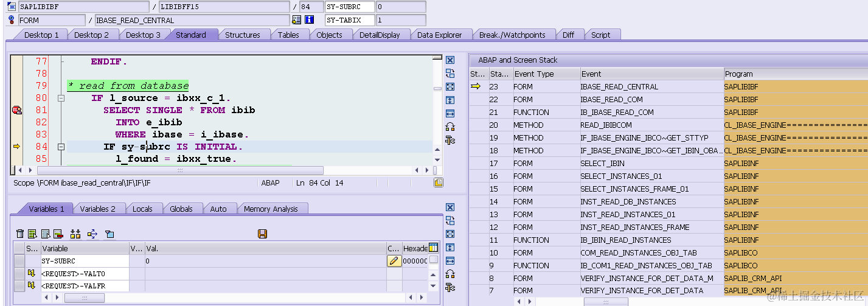Switch to the Globals tab

[x=181, y=209]
